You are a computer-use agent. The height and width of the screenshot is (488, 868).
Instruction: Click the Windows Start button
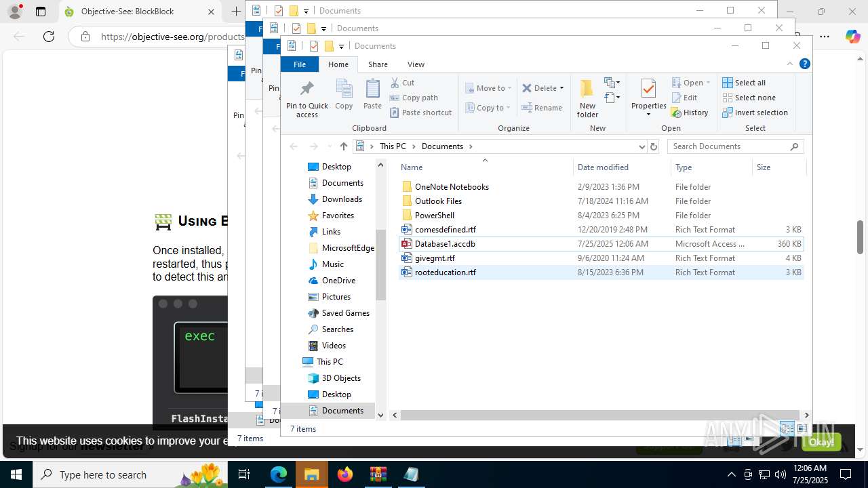click(16, 474)
